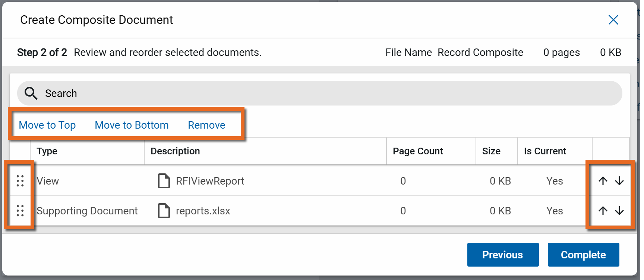The image size is (644, 280).
Task: Click the search magnifier icon
Action: coord(31,93)
